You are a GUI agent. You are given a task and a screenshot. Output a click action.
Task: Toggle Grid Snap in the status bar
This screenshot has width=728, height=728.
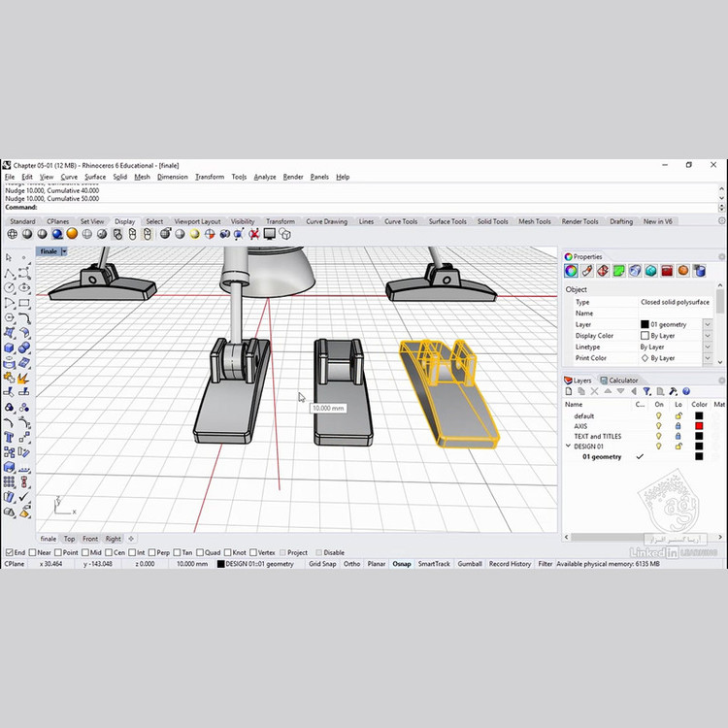pyautogui.click(x=322, y=564)
